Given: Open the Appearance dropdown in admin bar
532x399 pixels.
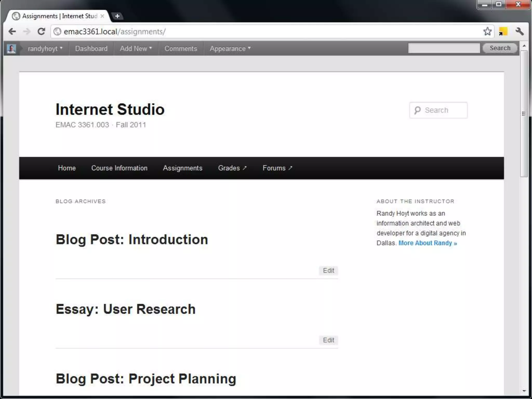Looking at the screenshot, I should [230, 49].
